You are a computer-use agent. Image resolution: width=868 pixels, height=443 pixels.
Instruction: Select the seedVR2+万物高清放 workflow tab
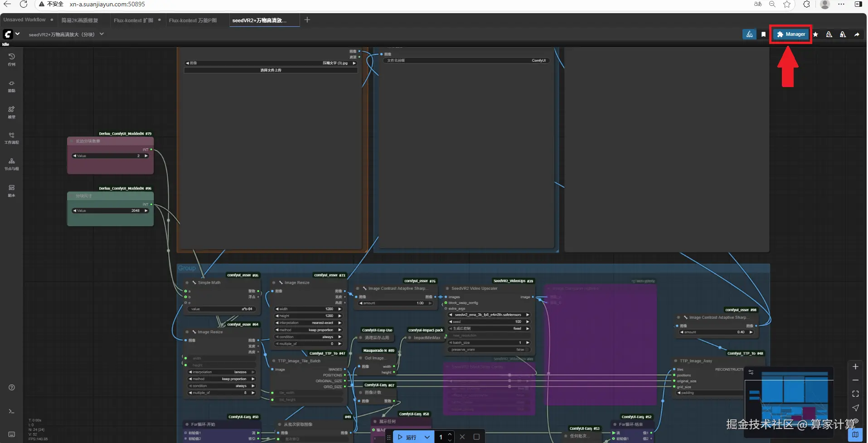tap(259, 20)
